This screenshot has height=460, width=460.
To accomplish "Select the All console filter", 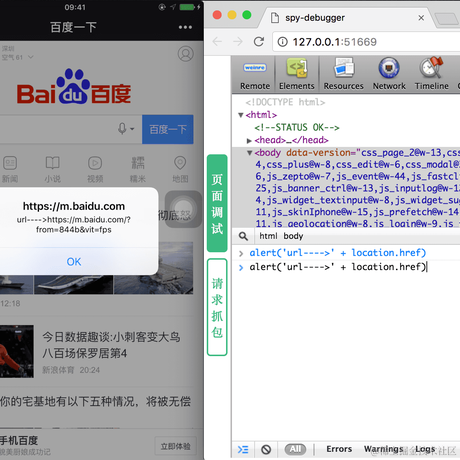I will pyautogui.click(x=295, y=449).
